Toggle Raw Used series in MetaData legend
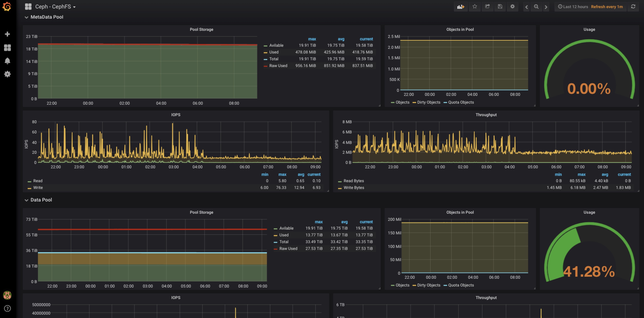The width and height of the screenshot is (644, 318). coord(278,66)
